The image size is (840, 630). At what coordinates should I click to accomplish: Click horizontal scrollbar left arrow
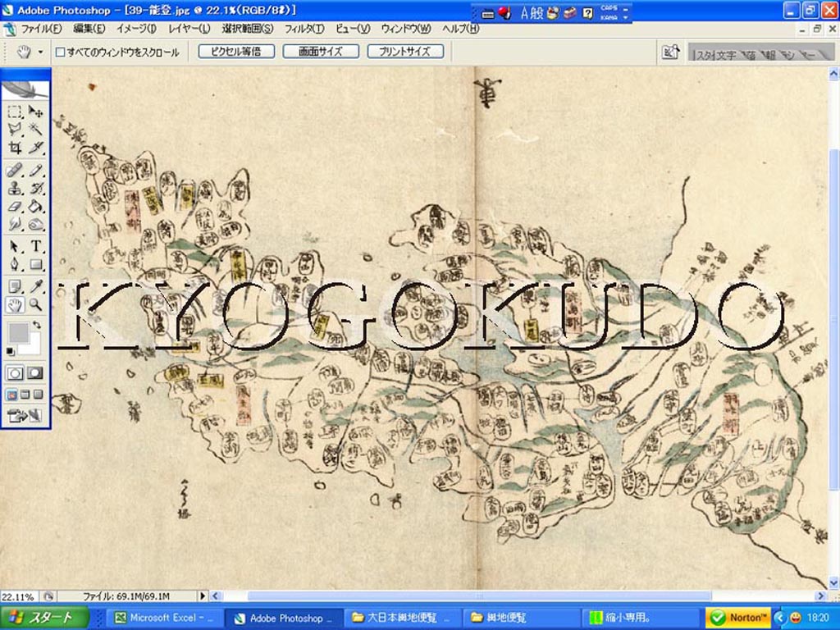click(215, 596)
